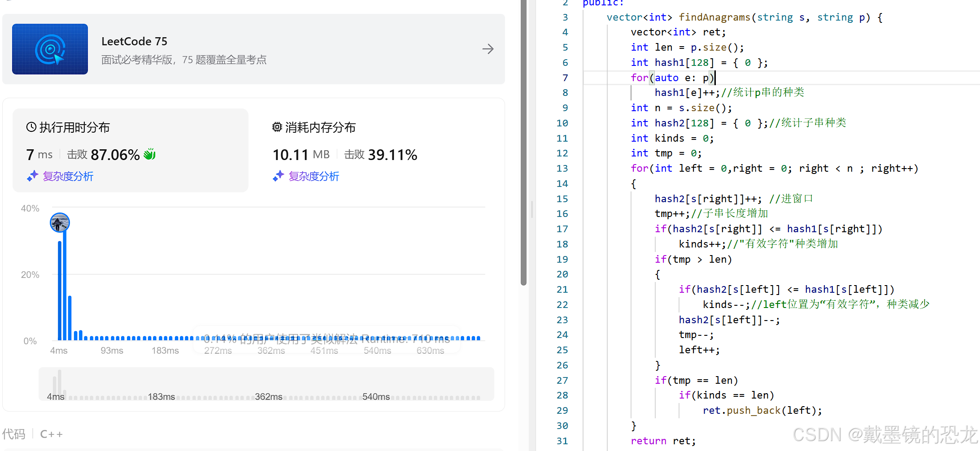Click code line int tmp = 0;
Viewport: 980px width, 451px height.
pos(666,153)
